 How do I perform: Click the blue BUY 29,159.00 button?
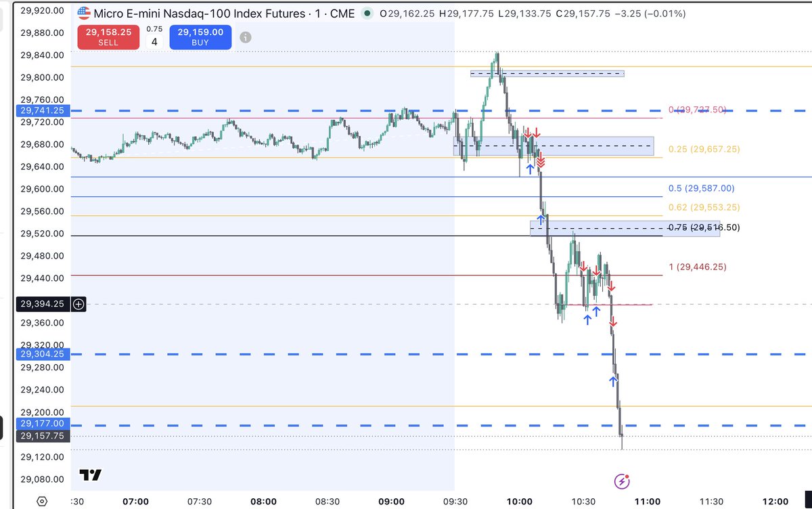[201, 37]
